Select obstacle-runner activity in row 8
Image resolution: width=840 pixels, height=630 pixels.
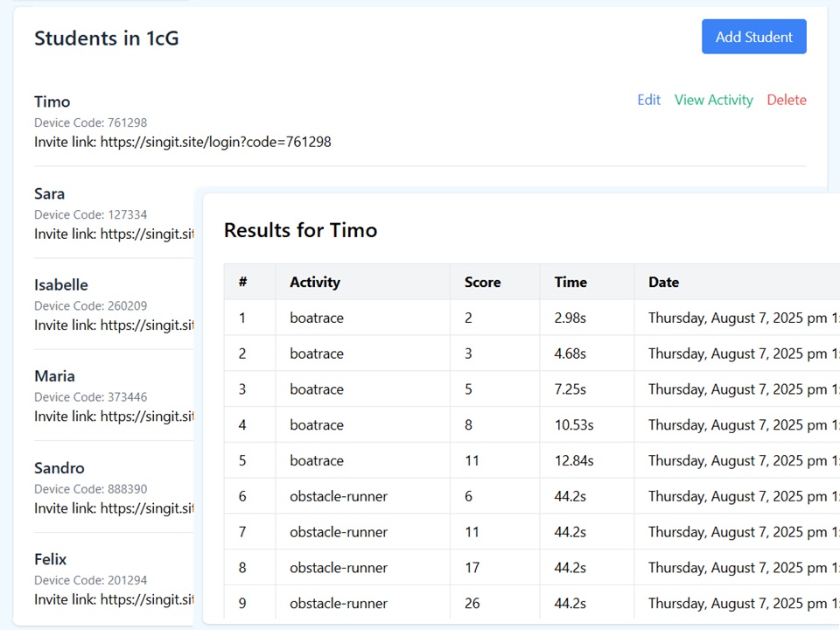pos(339,568)
